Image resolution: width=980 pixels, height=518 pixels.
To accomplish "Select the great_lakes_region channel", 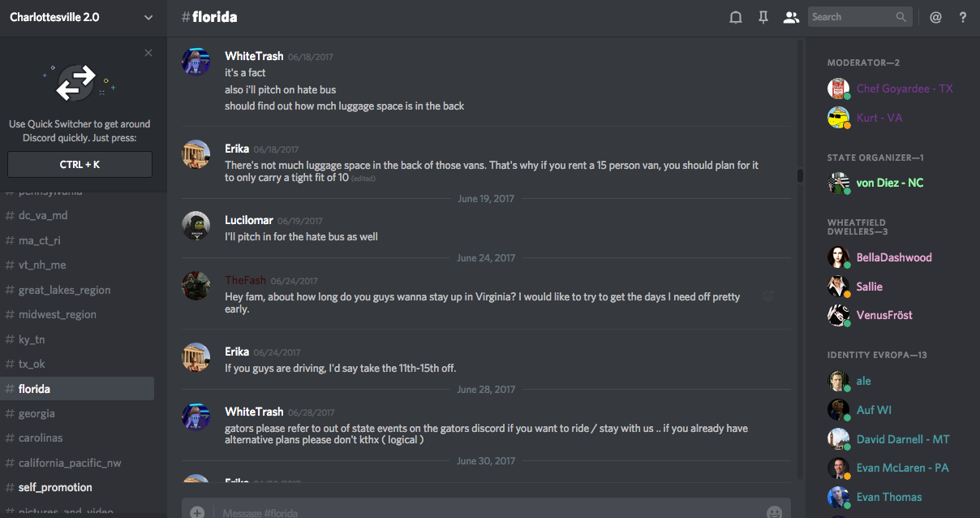I will (x=64, y=290).
